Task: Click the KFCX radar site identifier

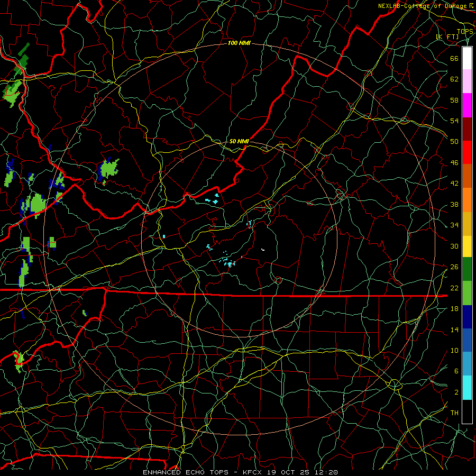Action: point(253,472)
